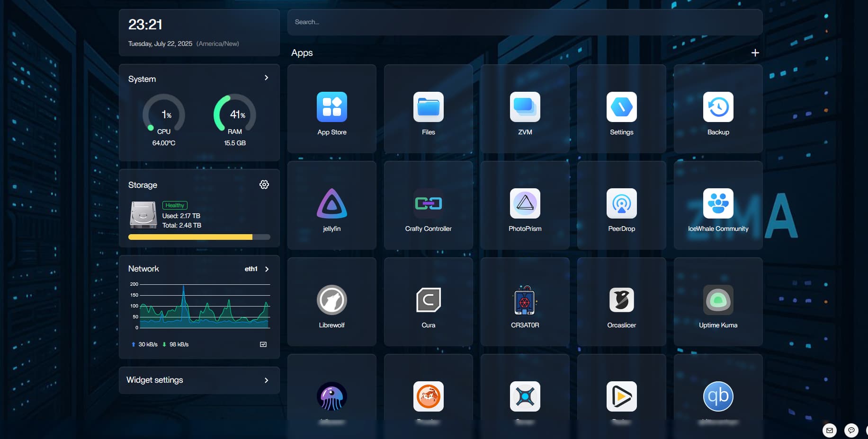Open the orange crab icon app
This screenshot has width=868, height=439.
click(x=428, y=396)
